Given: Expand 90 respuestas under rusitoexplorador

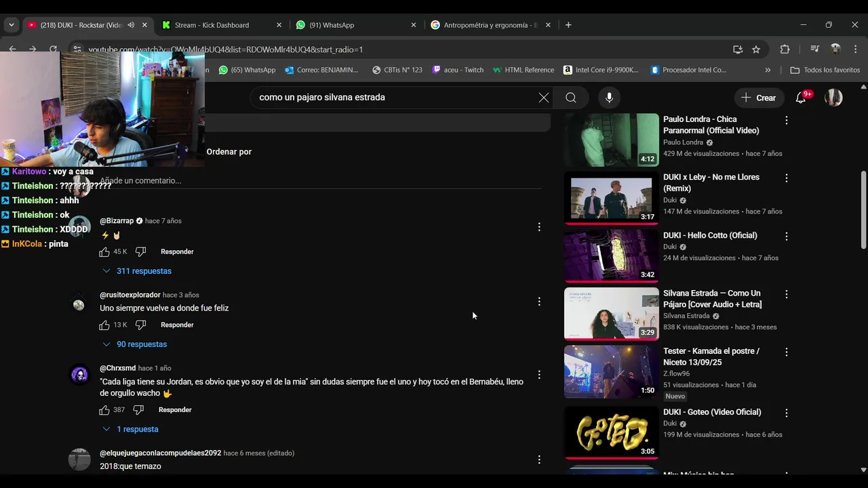Looking at the screenshot, I should 134,344.
